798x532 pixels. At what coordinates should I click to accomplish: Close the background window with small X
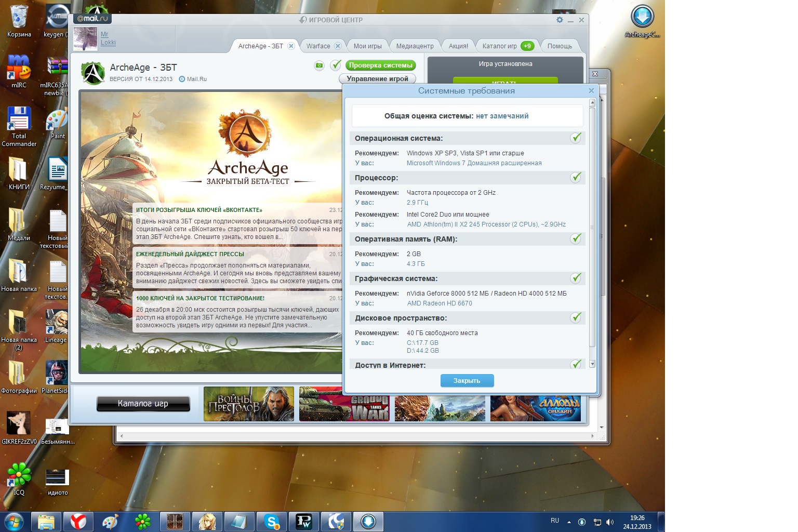(x=595, y=74)
